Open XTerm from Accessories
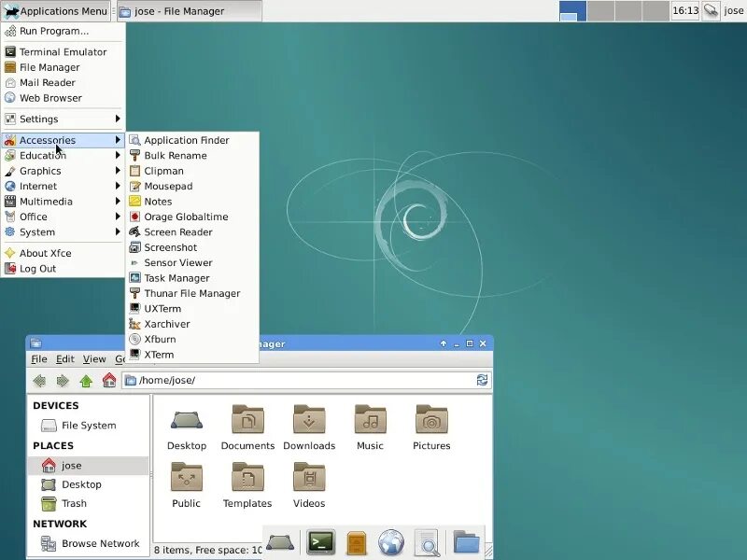This screenshot has height=560, width=747. (x=192, y=355)
